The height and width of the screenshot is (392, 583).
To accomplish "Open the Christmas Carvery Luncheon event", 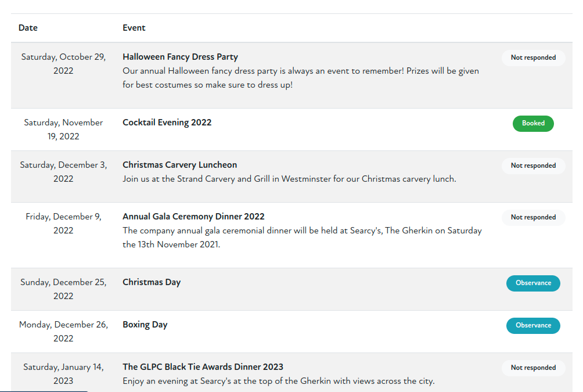I will tap(179, 165).
